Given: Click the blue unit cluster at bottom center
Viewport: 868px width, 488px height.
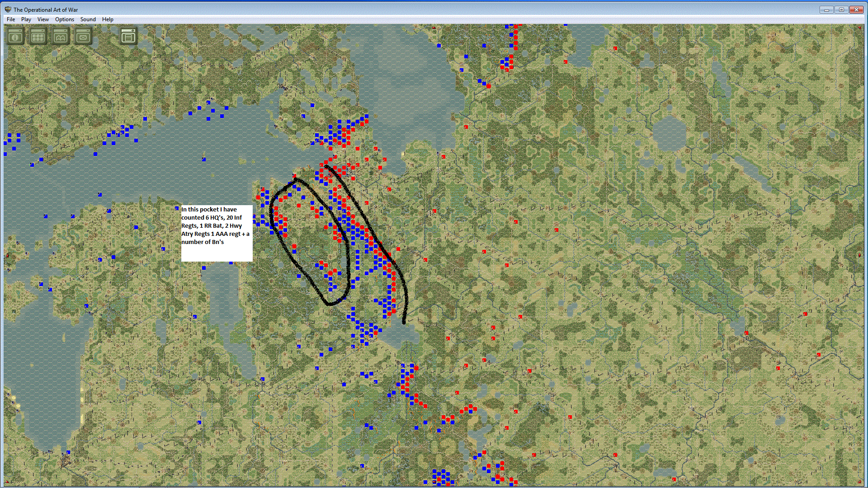Looking at the screenshot, I should point(441,478).
